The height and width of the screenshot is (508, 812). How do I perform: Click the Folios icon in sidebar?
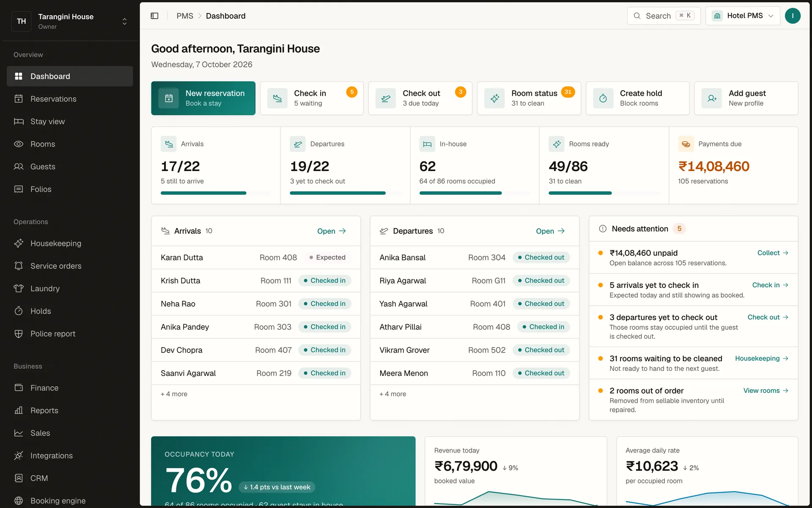tap(19, 189)
